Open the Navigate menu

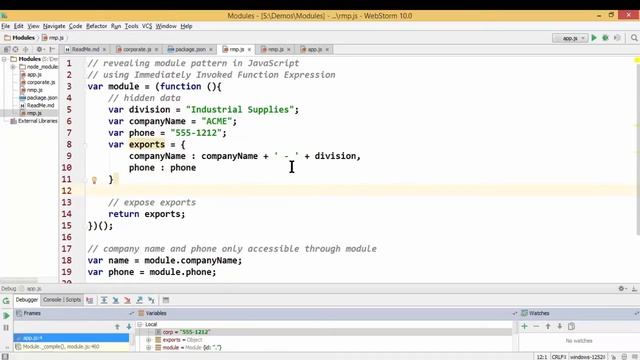[54, 26]
